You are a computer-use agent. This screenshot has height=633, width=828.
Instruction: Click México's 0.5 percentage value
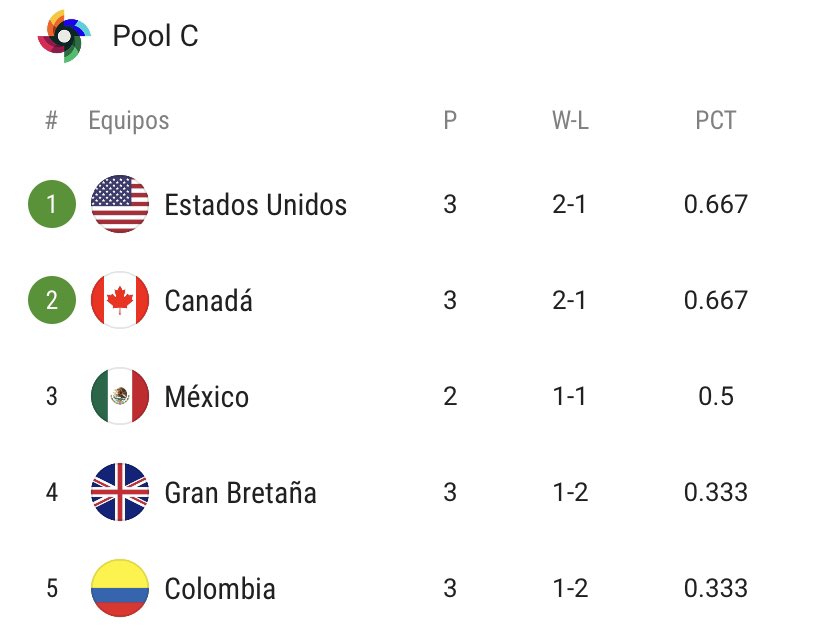[715, 396]
